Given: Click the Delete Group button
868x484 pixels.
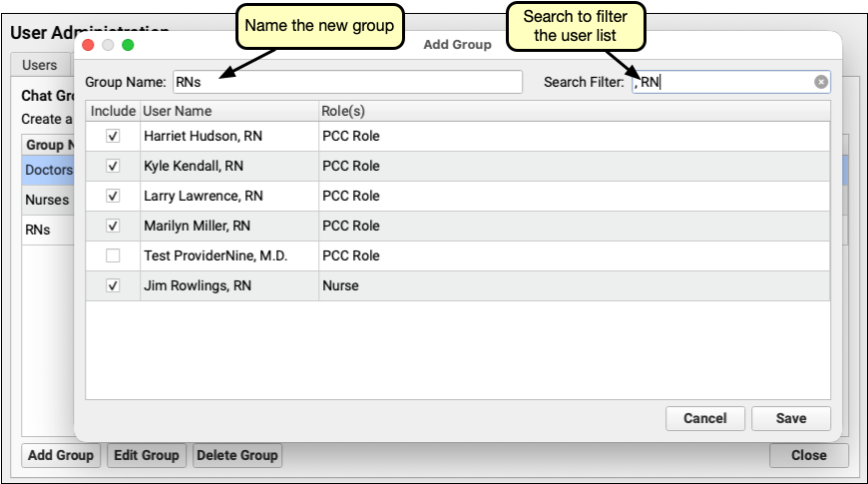Looking at the screenshot, I should [237, 455].
